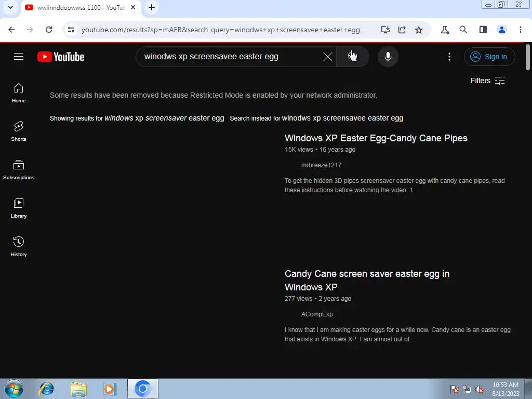The image size is (532, 399).
Task: Open YouTube settings three-dot menu
Action: (x=449, y=57)
